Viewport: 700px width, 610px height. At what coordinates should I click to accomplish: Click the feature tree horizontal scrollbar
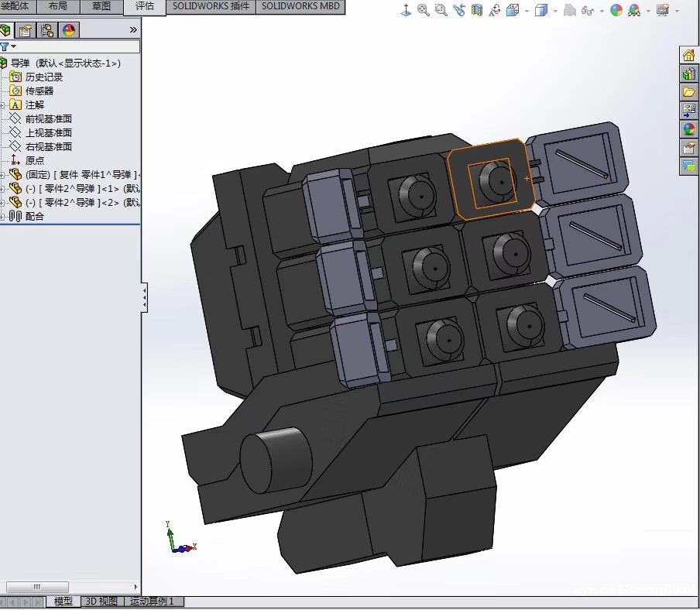(37, 587)
